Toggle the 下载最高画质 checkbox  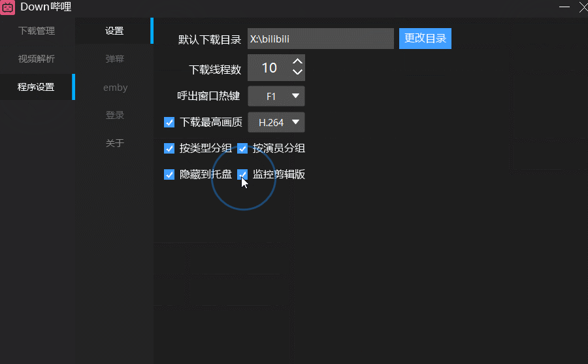(169, 122)
